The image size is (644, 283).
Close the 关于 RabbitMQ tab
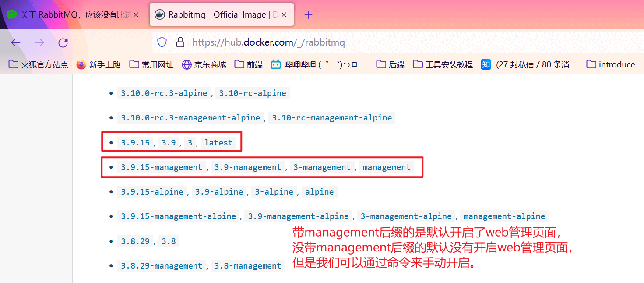[136, 15]
